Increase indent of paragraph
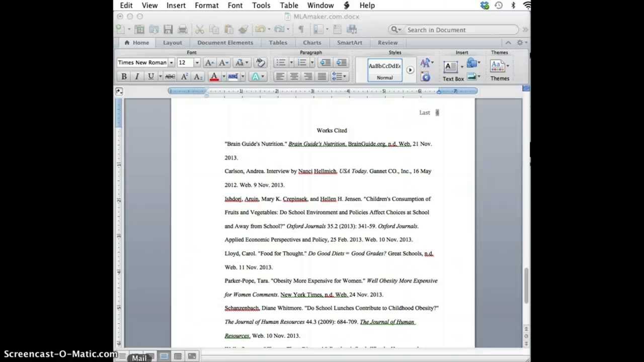The image size is (644, 362). (341, 62)
